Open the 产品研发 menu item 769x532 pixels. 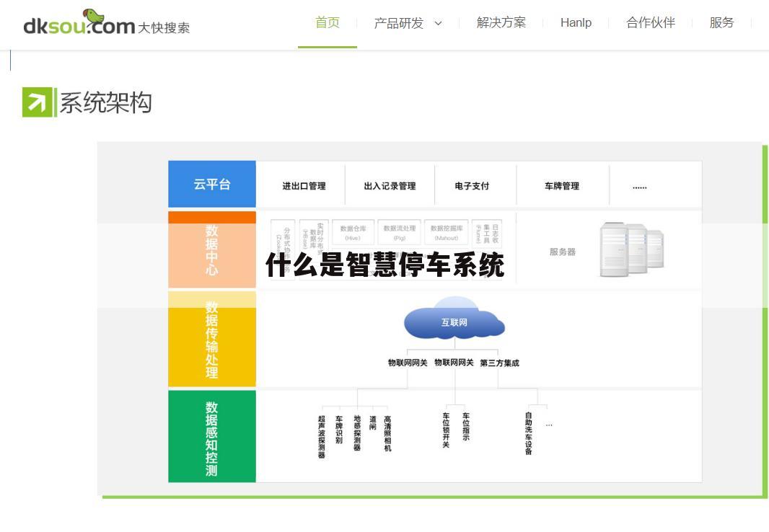[x=398, y=23]
